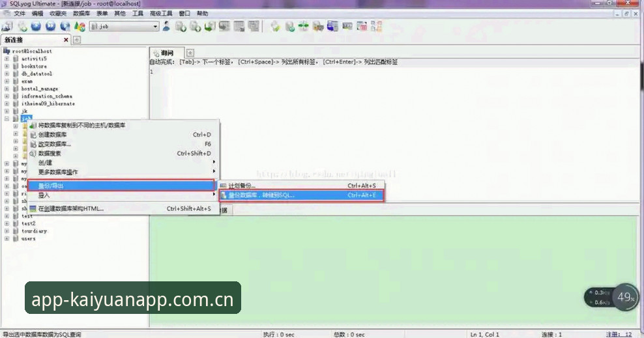Click the magnifier icon beside 数据搜索
644x338 pixels.
point(33,154)
